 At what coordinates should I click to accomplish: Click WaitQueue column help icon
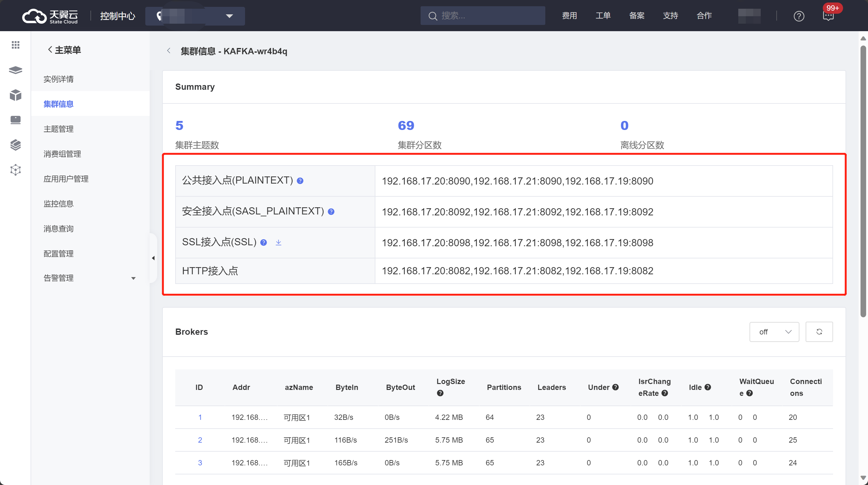pyautogui.click(x=750, y=393)
